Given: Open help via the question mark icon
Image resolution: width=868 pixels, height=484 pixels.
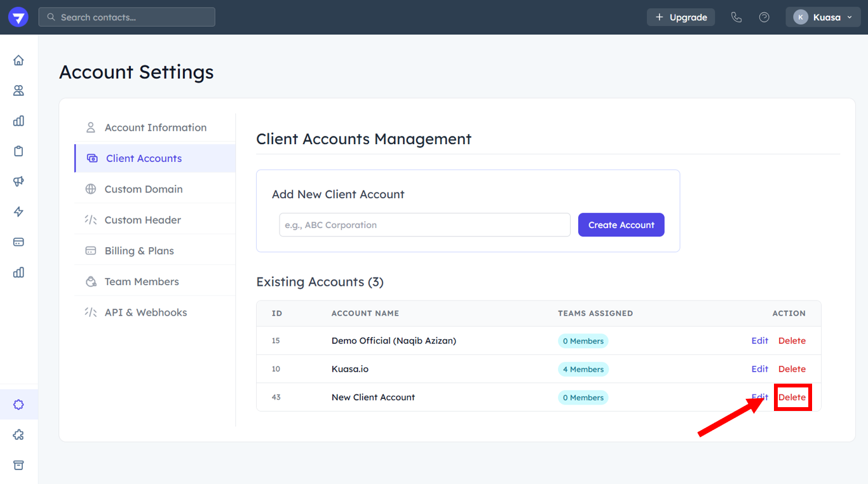Looking at the screenshot, I should 764,17.
